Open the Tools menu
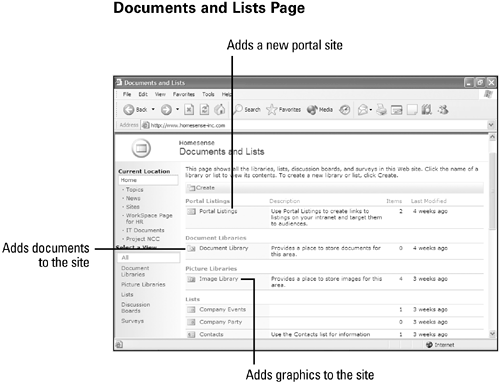Viewport: 500px width, 383px height. (x=208, y=94)
